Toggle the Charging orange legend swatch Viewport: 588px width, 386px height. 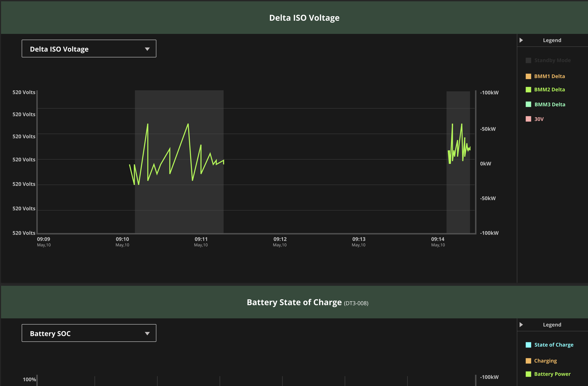click(x=528, y=361)
